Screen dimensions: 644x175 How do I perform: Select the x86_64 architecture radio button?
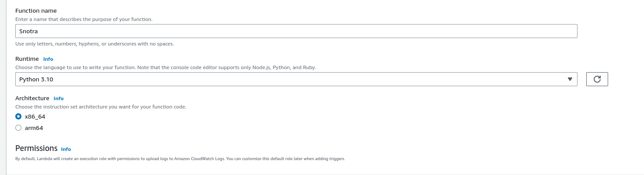[x=18, y=117]
